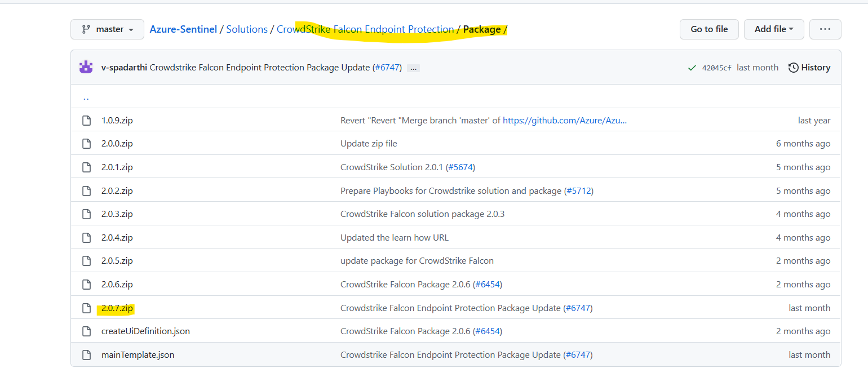Open 'Updated the learn how URL' commit
The height and width of the screenshot is (386, 868).
click(395, 238)
